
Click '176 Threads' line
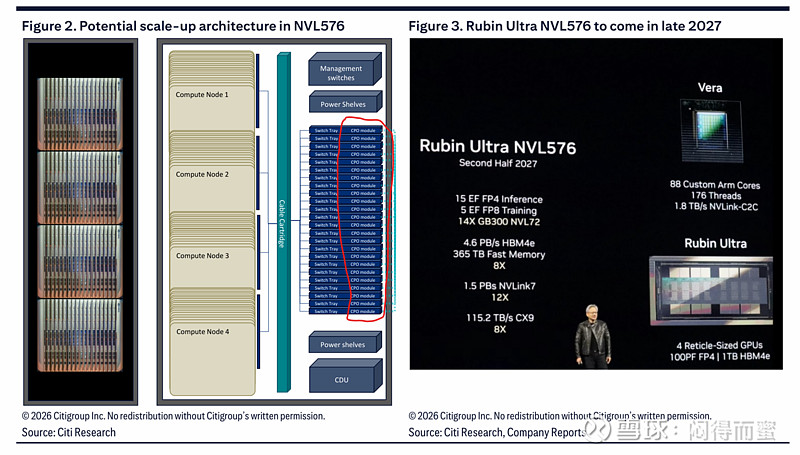pos(716,195)
